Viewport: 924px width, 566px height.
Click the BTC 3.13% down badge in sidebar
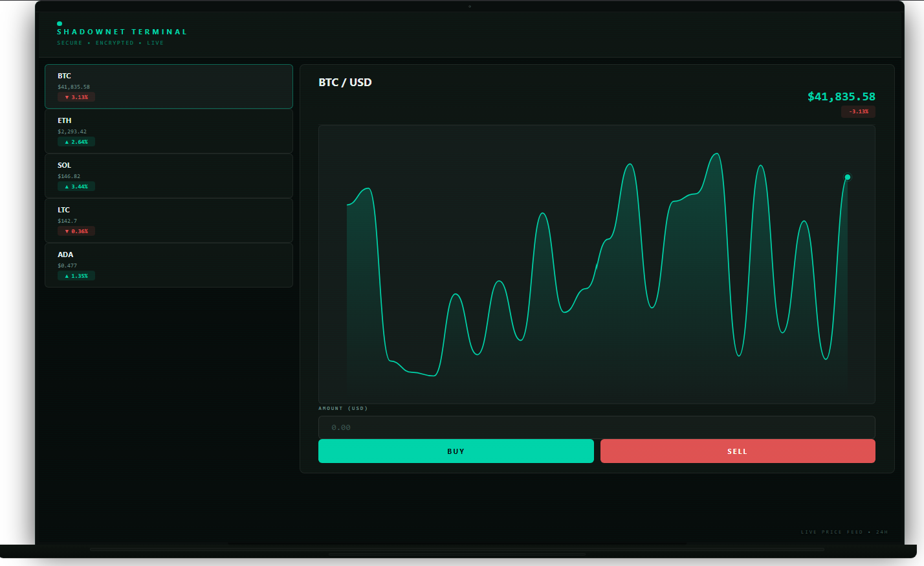pos(76,97)
